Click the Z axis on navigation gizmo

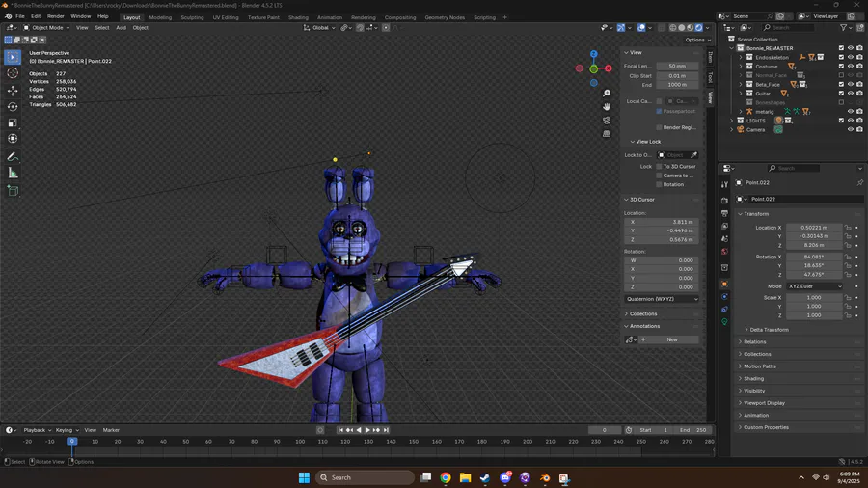coord(593,54)
